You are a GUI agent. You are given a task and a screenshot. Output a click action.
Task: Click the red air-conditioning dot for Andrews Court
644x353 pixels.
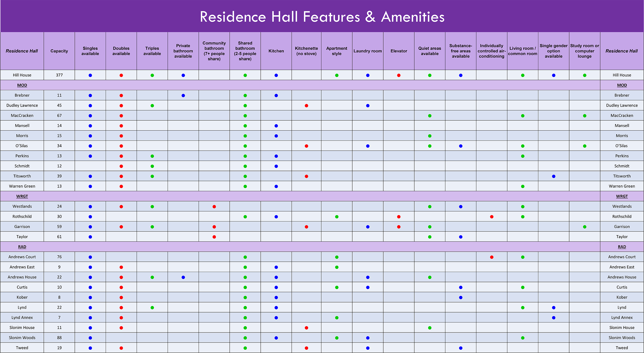click(x=491, y=257)
